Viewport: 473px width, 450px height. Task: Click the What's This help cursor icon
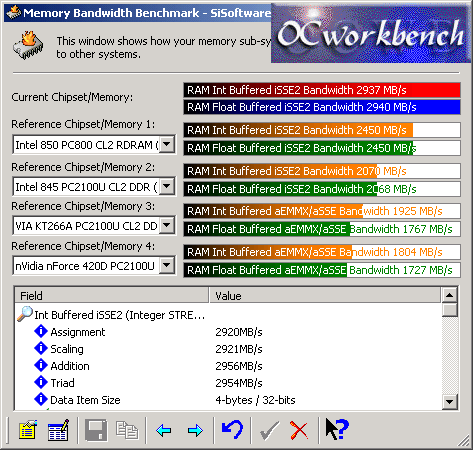coord(337,429)
